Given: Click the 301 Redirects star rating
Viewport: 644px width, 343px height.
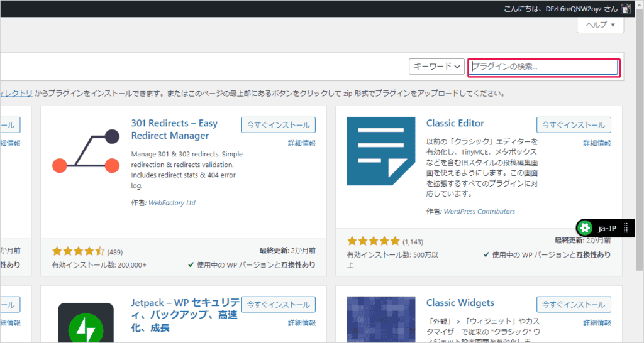Looking at the screenshot, I should pyautogui.click(x=78, y=251).
